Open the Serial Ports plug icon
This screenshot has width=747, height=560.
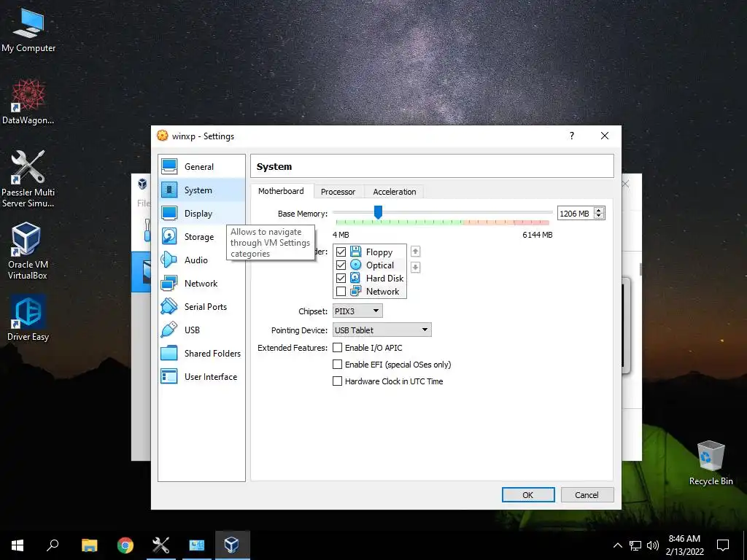tap(169, 307)
